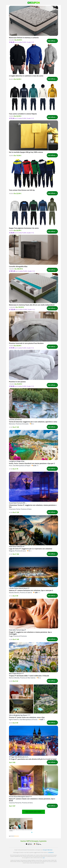The height and width of the screenshot is (868, 67).
Task: Click Vedi offerta for Set spugna cotone
Action: 52,155
